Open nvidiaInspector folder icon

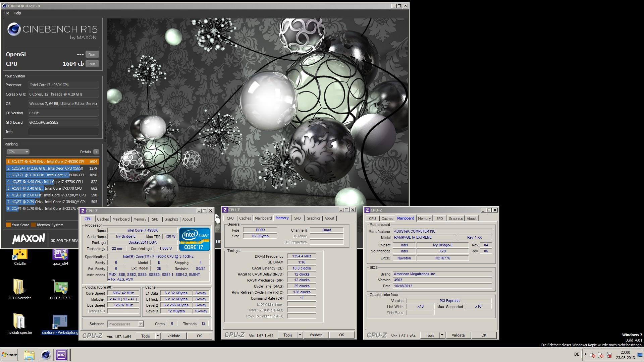[20, 323]
